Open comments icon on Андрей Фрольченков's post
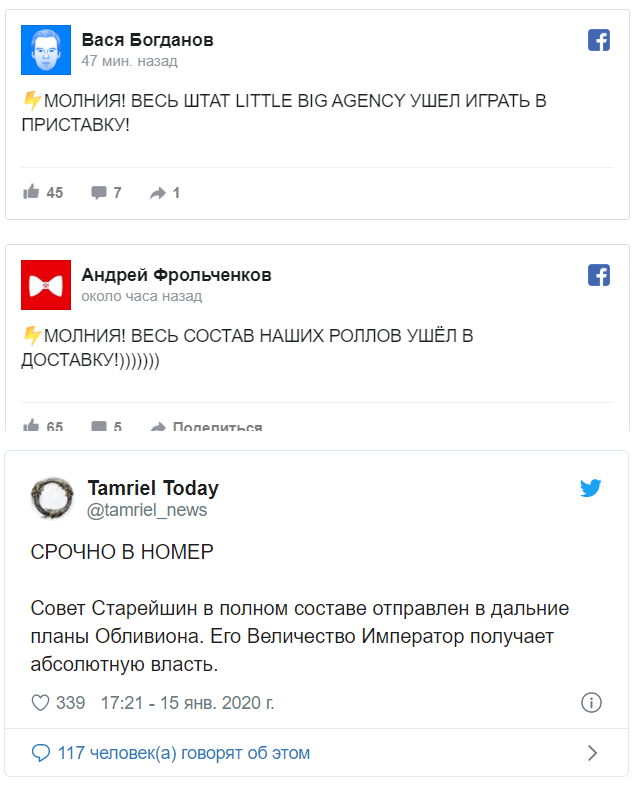The height and width of the screenshot is (785, 635). click(99, 427)
